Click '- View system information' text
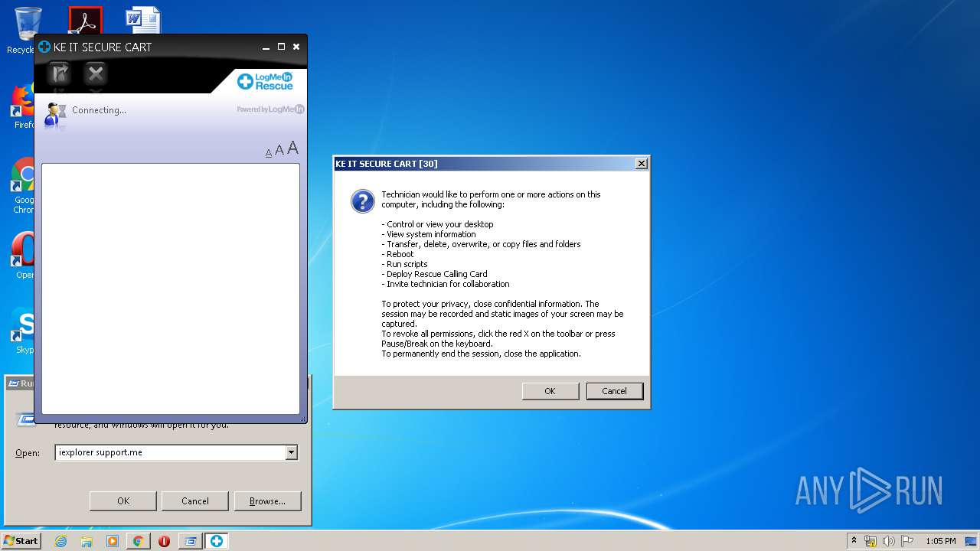The image size is (980, 551). coord(429,234)
